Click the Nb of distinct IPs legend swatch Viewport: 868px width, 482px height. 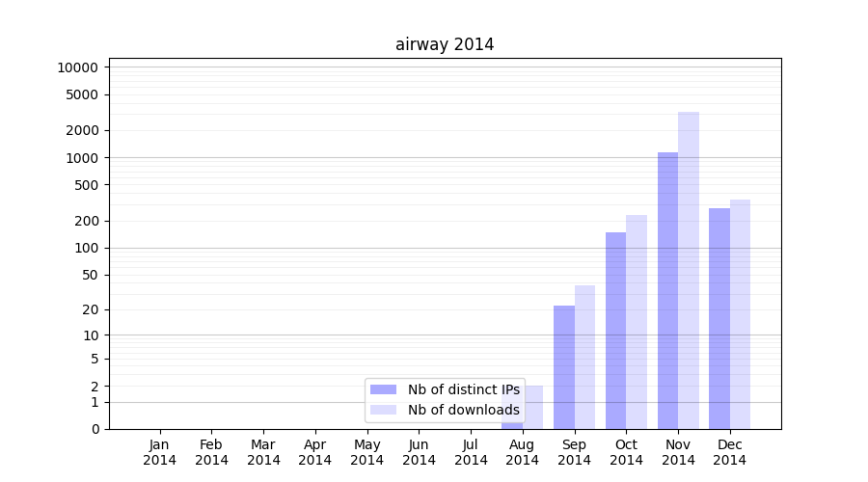pos(383,389)
